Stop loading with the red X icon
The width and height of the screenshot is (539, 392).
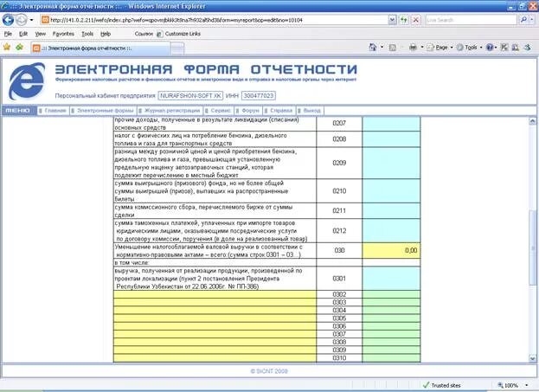[416, 20]
